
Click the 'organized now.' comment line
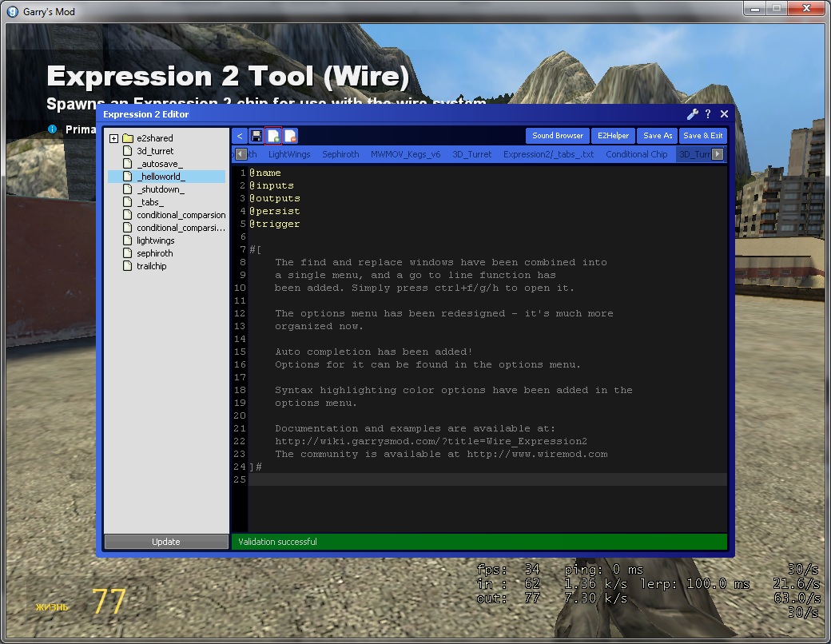point(319,327)
